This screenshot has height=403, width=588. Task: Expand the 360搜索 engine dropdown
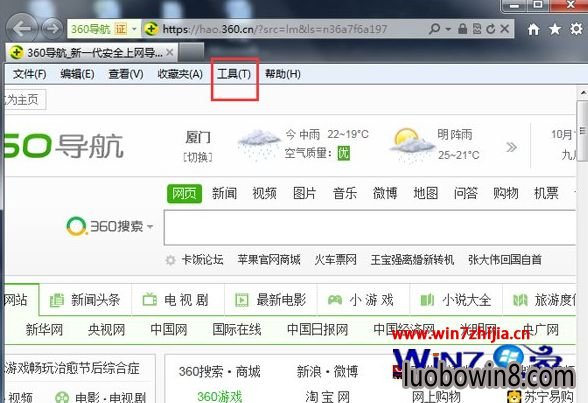click(150, 226)
